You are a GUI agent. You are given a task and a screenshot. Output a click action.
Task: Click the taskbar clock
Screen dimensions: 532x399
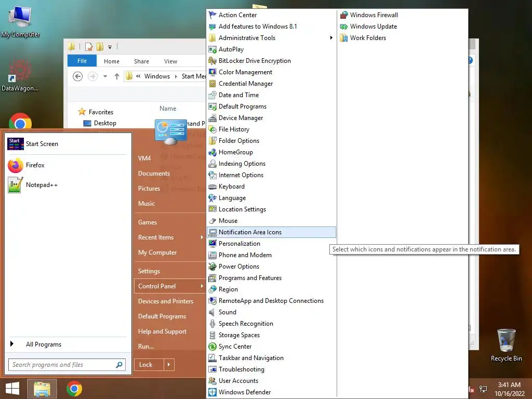[x=509, y=389]
